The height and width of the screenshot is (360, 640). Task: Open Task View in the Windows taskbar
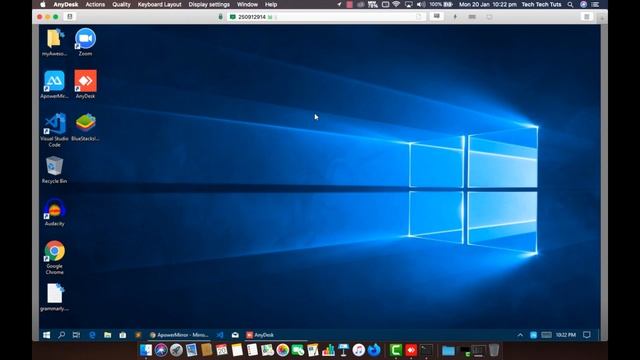click(x=76, y=335)
